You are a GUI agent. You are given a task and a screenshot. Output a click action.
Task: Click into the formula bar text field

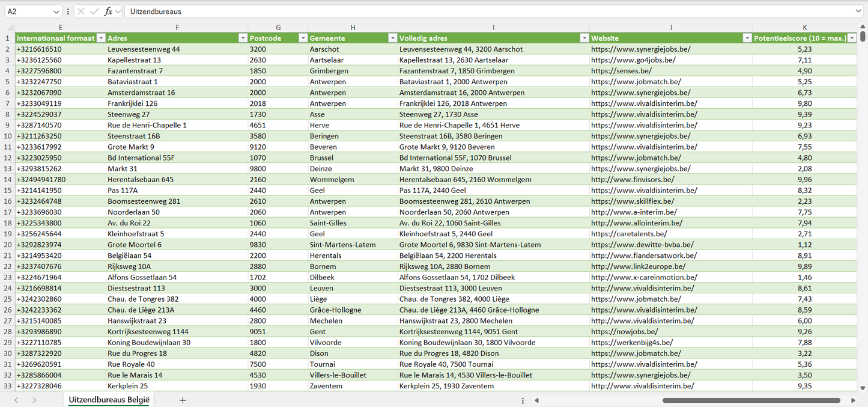point(481,11)
